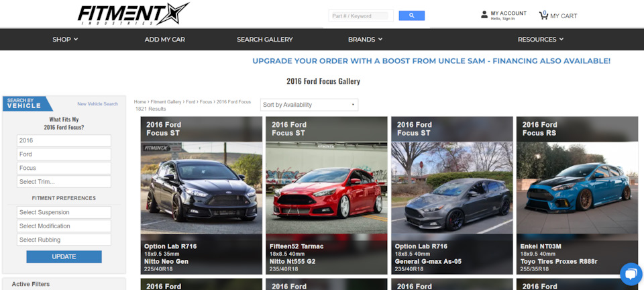
Task: Click the Hello, Sign In text
Action: click(x=502, y=19)
